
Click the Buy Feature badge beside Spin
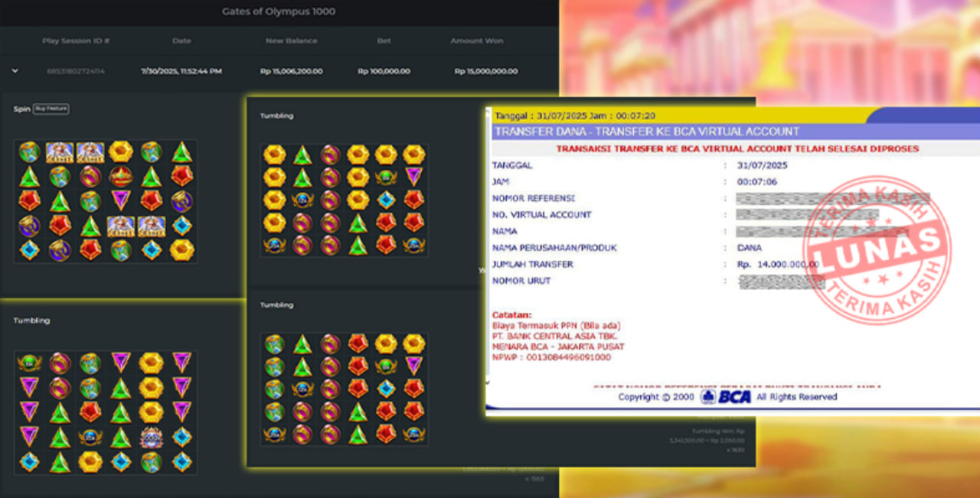tap(51, 109)
